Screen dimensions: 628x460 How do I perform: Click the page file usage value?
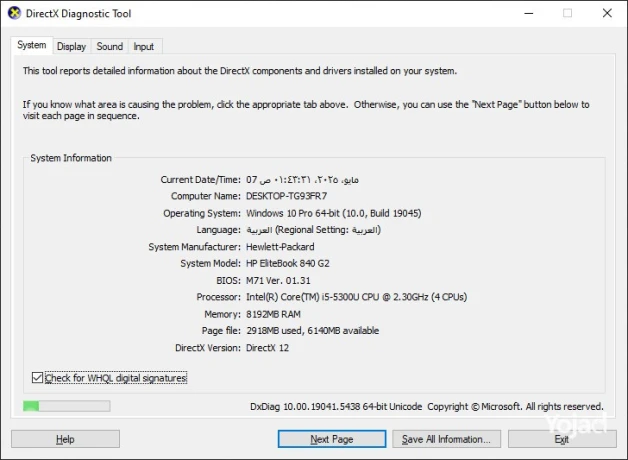[312, 331]
